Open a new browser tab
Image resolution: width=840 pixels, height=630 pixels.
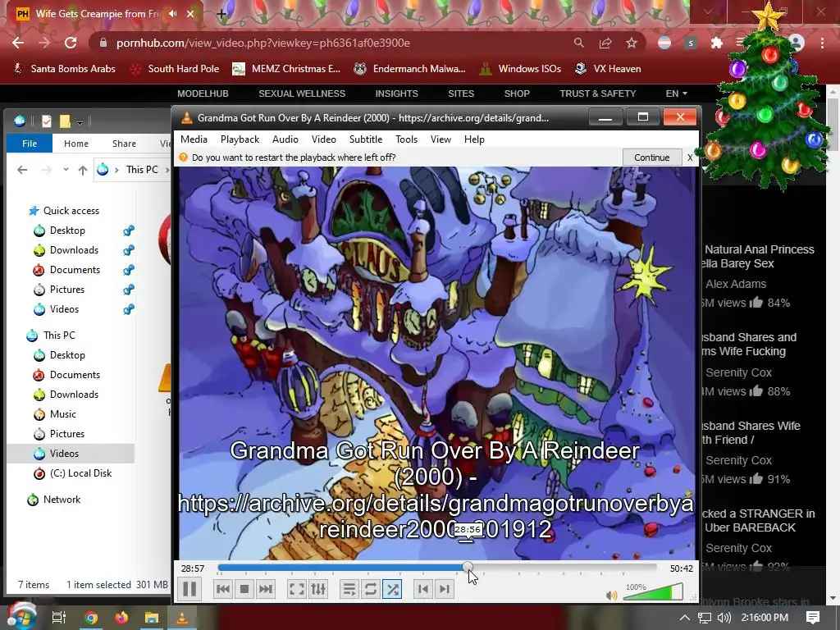point(221,15)
